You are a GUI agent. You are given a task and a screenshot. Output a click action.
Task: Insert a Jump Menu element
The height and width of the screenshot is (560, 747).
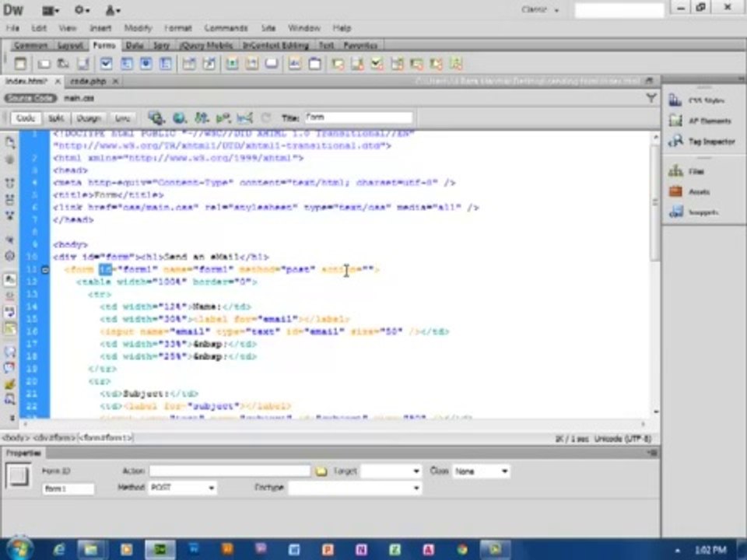pyautogui.click(x=209, y=63)
